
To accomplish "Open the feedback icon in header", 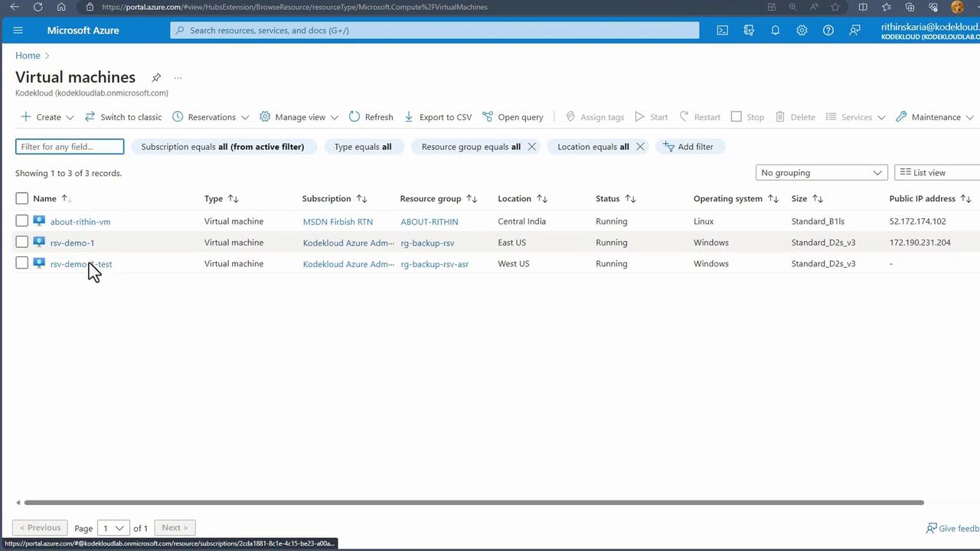I will pos(854,31).
